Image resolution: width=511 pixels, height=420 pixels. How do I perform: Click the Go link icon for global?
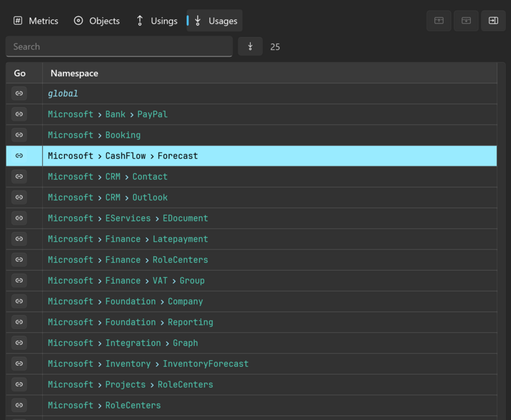[19, 93]
